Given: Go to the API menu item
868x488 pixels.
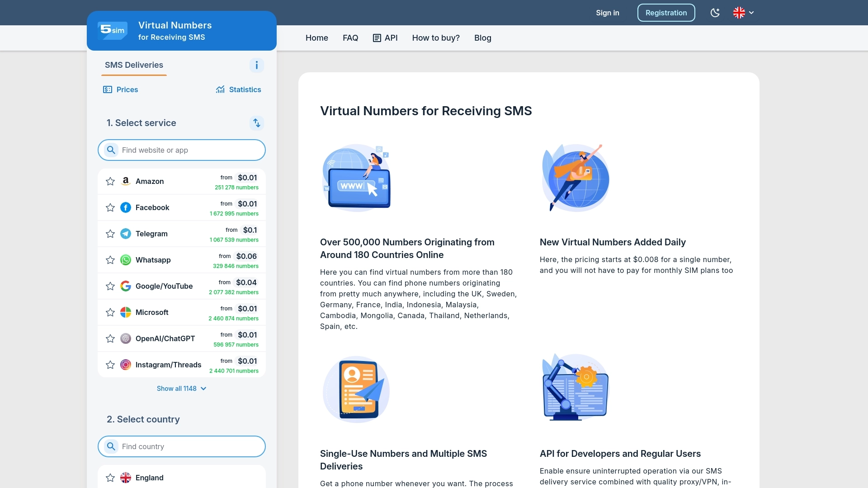Looking at the screenshot, I should click(385, 38).
